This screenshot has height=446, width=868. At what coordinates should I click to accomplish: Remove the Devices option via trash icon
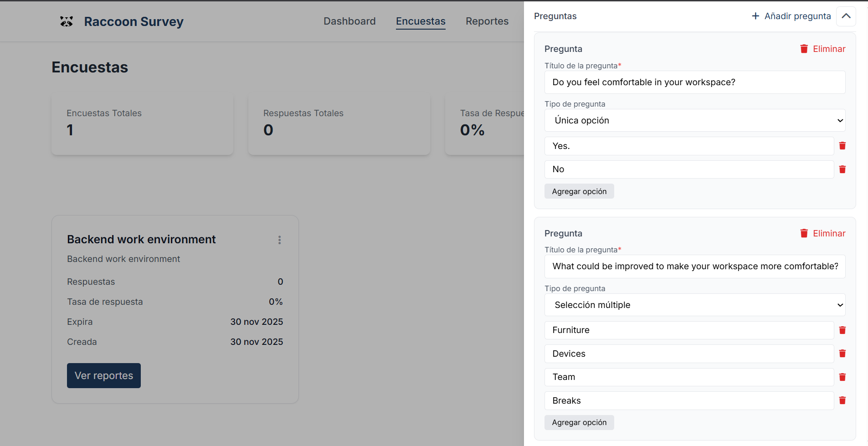(x=842, y=354)
